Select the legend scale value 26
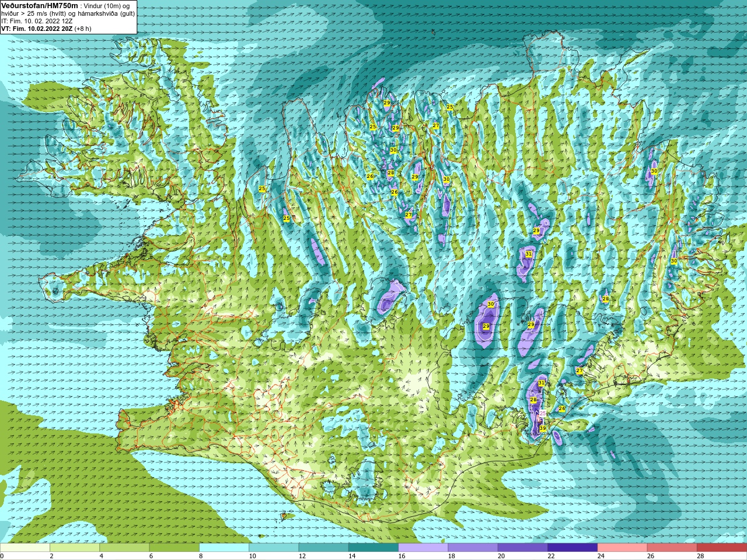Image resolution: width=747 pixels, height=560 pixels. [x=651, y=556]
